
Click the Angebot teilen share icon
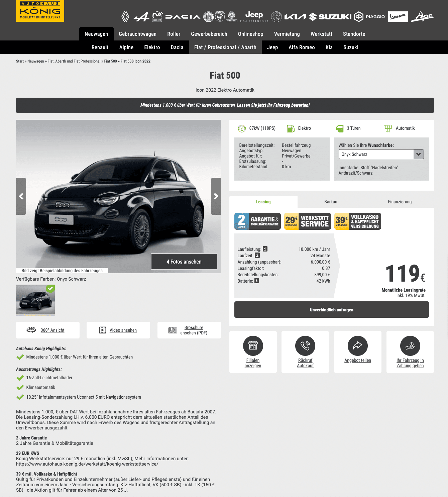pos(358,346)
